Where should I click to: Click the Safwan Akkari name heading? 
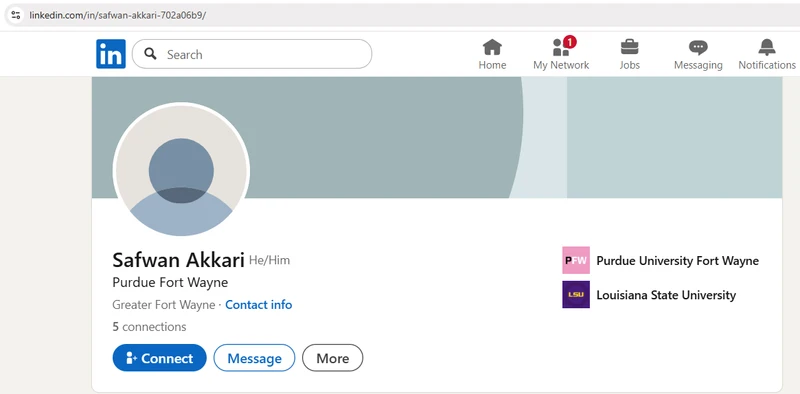(178, 260)
